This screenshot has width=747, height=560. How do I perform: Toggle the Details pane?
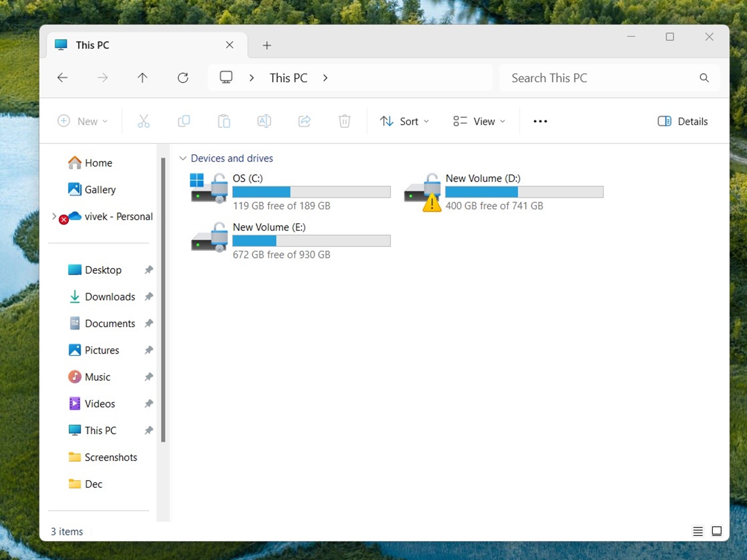click(682, 121)
